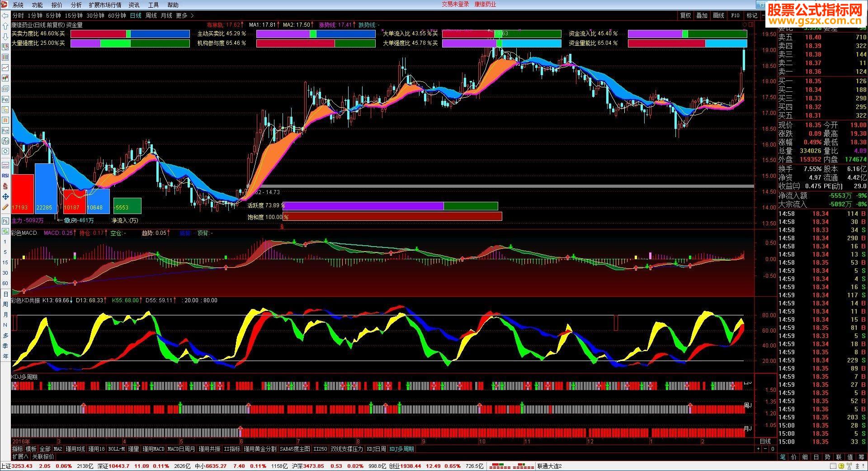This screenshot has height=471, width=868.
Task: Toggle the 复权 price adjustment button
Action: pos(685,15)
